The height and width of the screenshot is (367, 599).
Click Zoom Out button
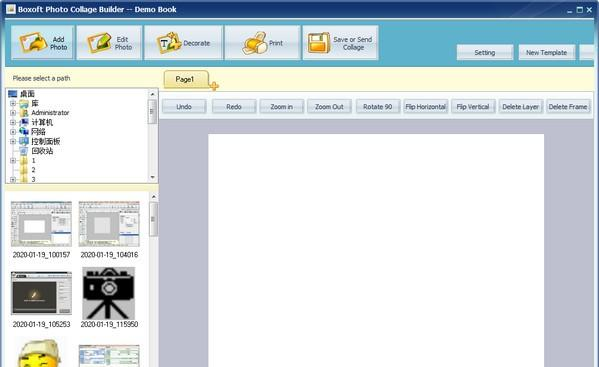[329, 107]
